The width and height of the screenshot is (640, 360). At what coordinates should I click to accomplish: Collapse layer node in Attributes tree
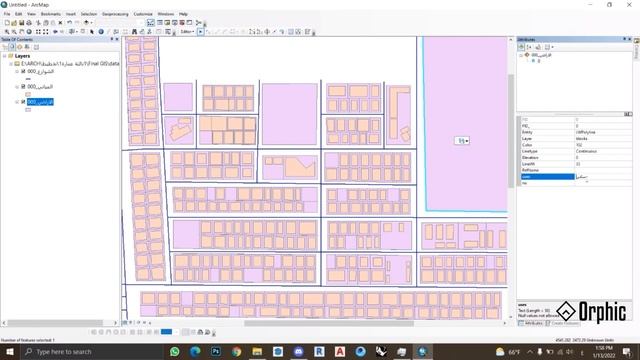point(521,55)
